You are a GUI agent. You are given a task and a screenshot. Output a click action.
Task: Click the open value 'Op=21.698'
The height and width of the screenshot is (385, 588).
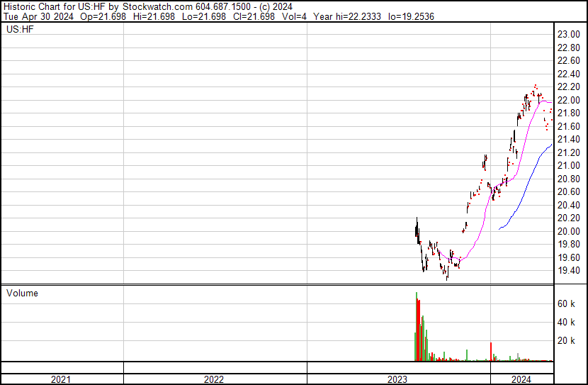tap(103, 16)
